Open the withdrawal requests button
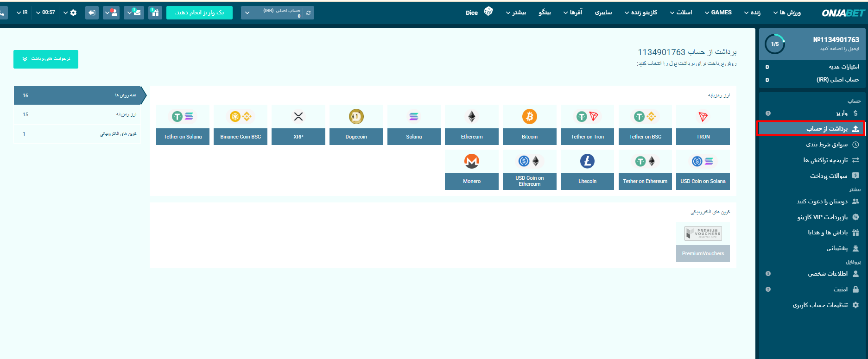The width and height of the screenshot is (868, 359). tap(46, 59)
